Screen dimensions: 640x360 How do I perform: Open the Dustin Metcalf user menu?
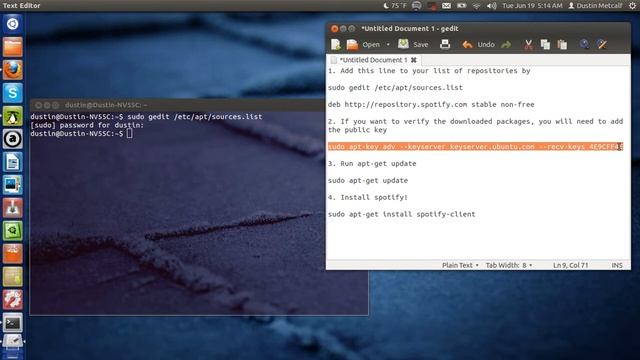[595, 6]
